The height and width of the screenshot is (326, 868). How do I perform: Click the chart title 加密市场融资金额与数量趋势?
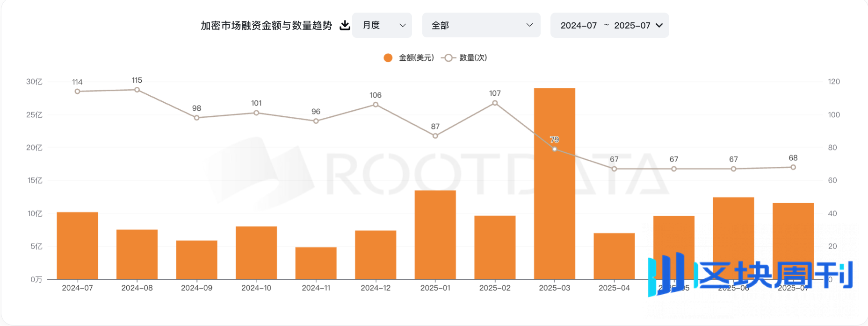[x=267, y=25]
